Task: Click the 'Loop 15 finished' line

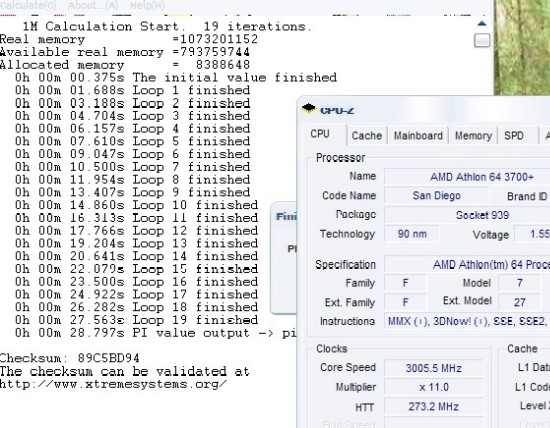Action: pos(136,269)
